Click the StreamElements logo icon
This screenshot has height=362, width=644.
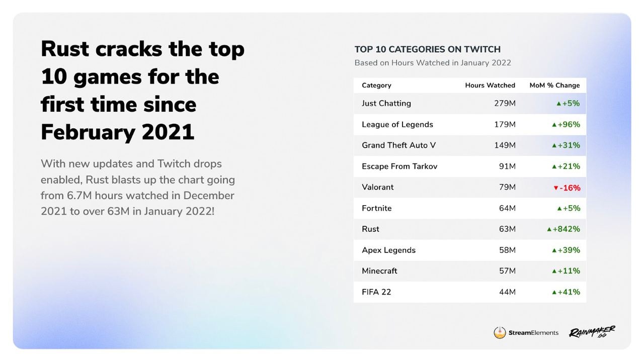pos(500,333)
